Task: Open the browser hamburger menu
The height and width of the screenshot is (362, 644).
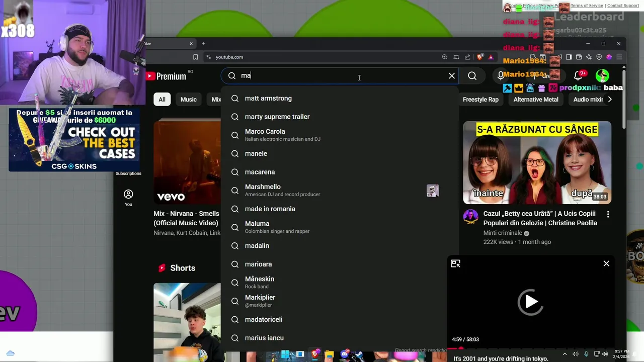Action: 619,57
